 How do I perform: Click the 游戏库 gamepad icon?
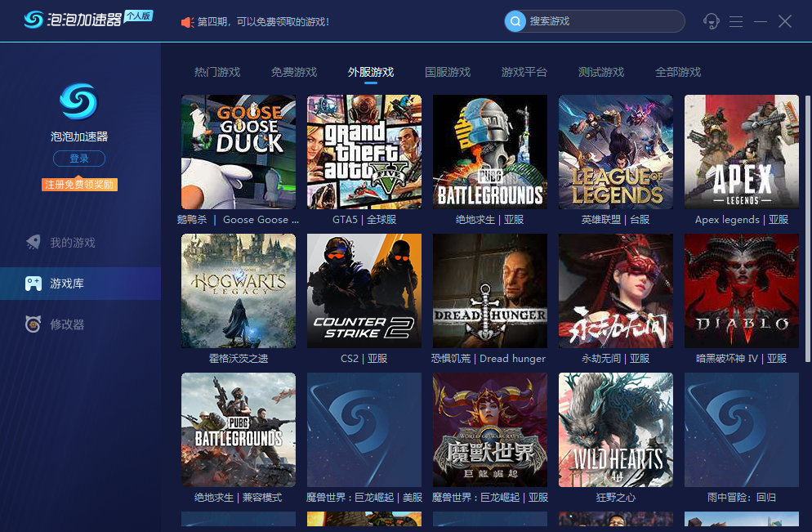click(x=33, y=284)
